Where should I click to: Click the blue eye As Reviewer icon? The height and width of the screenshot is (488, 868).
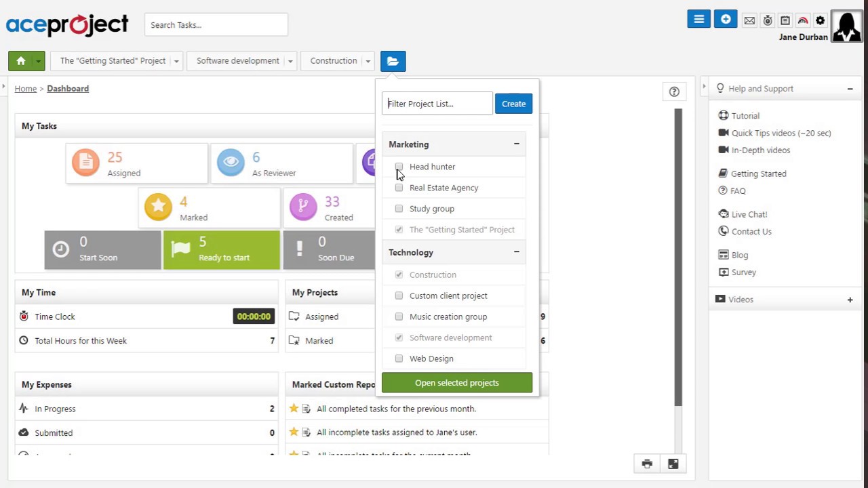click(x=231, y=163)
